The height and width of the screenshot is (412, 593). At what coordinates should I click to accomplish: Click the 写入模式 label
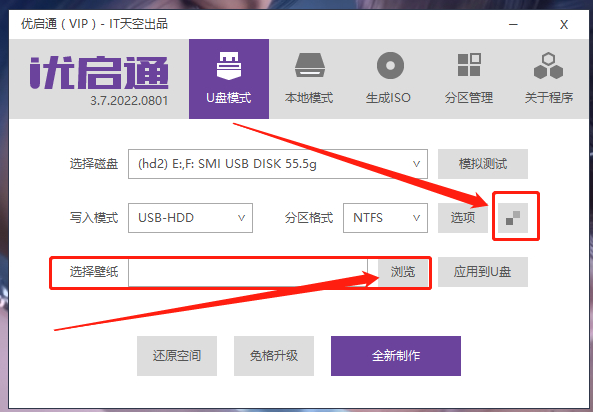(94, 218)
